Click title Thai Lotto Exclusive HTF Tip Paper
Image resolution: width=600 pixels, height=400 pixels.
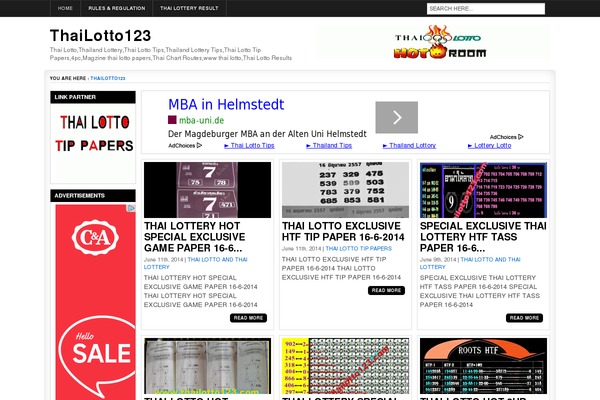tap(343, 231)
